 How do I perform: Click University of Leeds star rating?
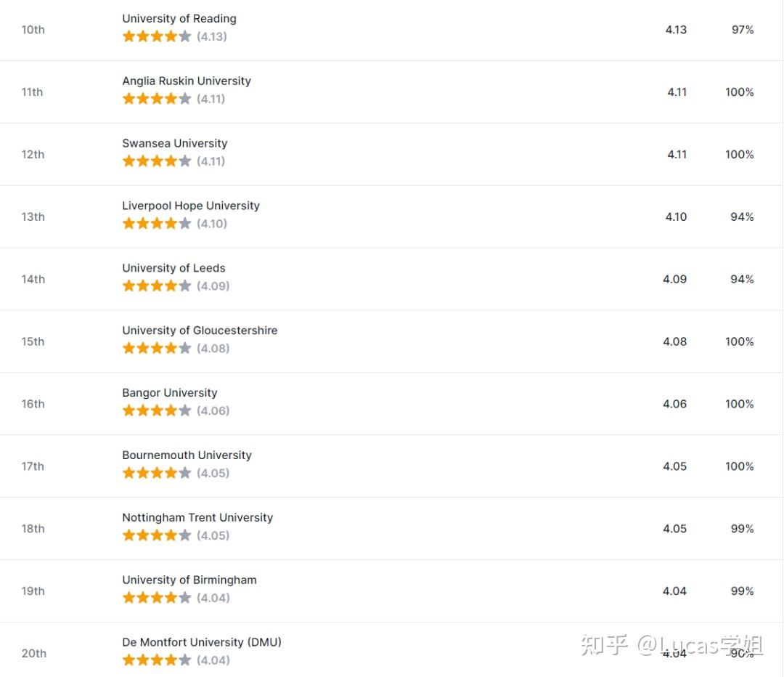coord(157,287)
